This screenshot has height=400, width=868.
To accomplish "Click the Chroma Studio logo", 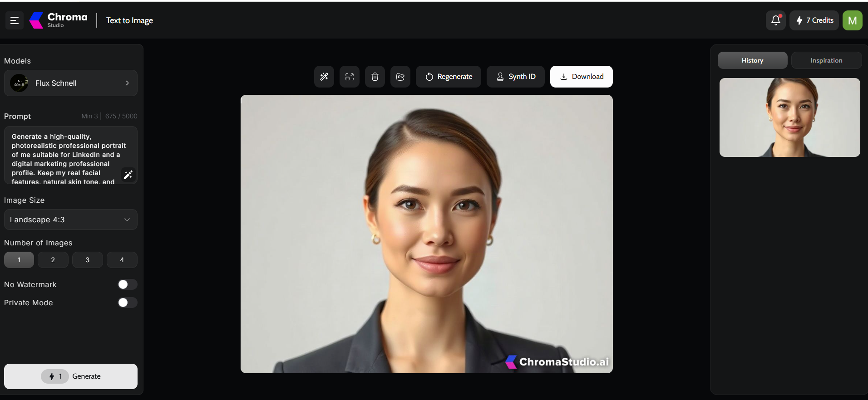I will [x=59, y=20].
